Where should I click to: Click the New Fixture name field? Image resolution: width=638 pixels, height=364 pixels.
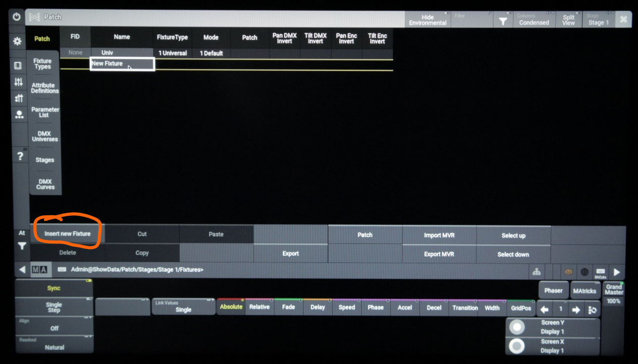coord(122,64)
